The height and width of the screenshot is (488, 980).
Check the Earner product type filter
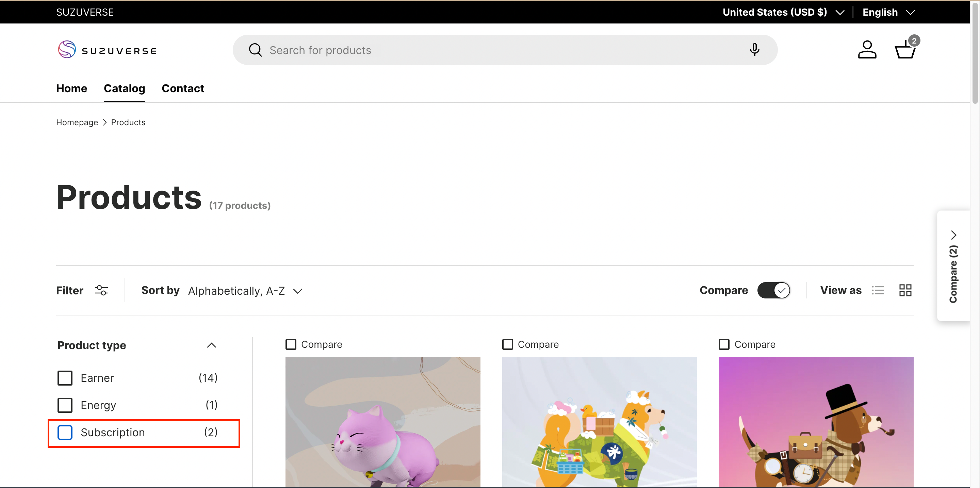[x=65, y=378]
